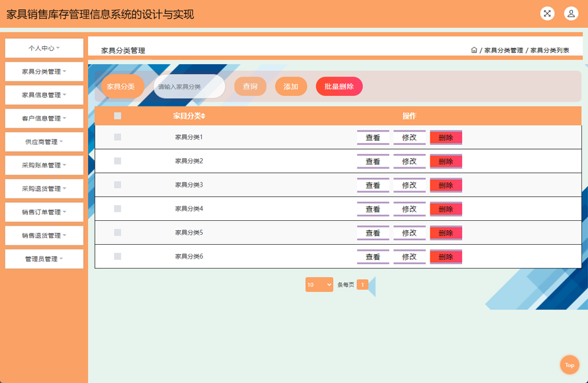588x383 pixels.
Task: Click 查看 for 家具分类3
Action: pos(373,185)
